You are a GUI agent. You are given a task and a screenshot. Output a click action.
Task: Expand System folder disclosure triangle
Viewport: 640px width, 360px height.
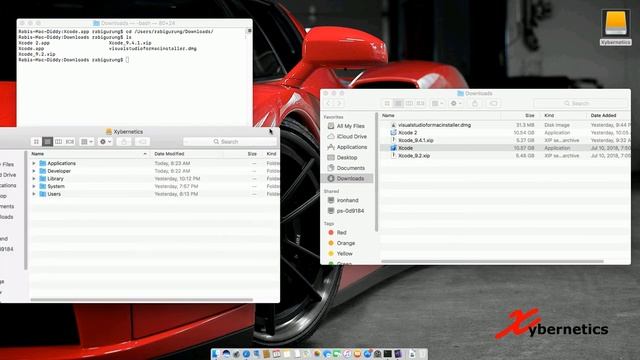click(x=34, y=186)
